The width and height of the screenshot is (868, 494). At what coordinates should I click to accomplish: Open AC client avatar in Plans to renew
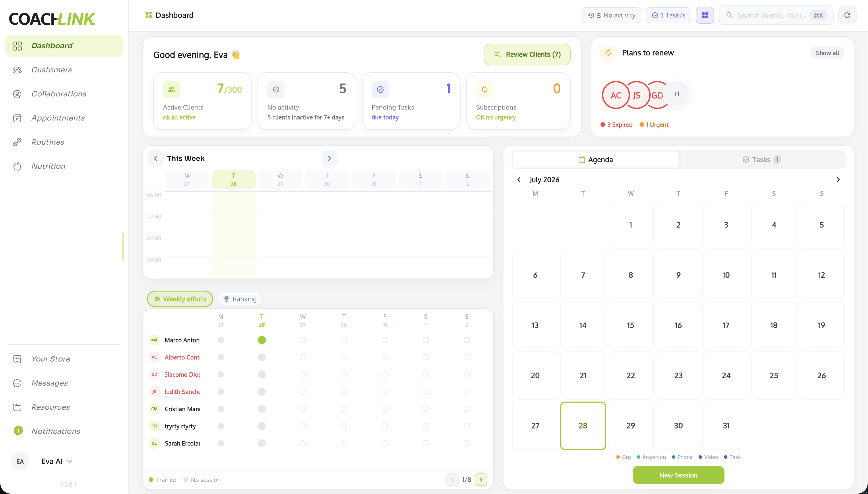click(615, 95)
